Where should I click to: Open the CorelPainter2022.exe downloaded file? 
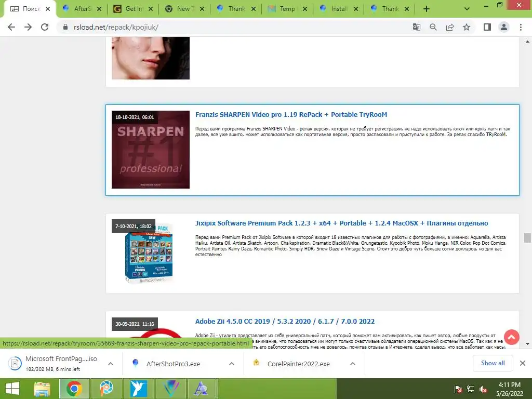click(x=298, y=364)
